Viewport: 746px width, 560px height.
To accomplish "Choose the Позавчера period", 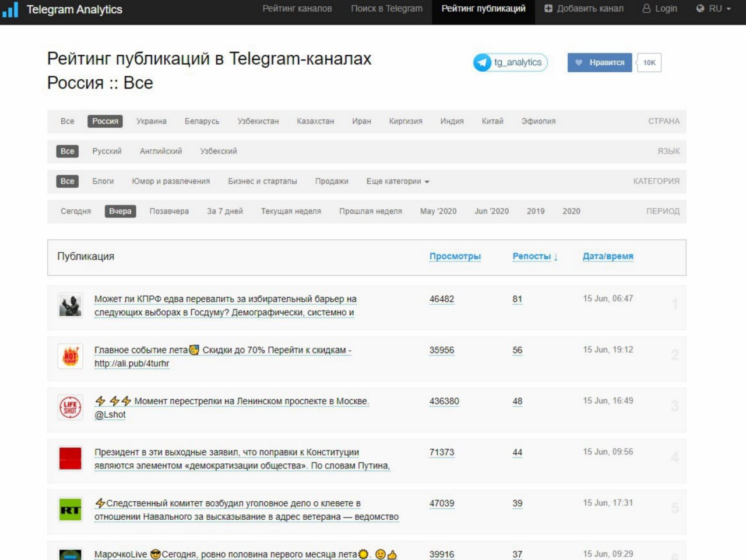I will point(169,211).
